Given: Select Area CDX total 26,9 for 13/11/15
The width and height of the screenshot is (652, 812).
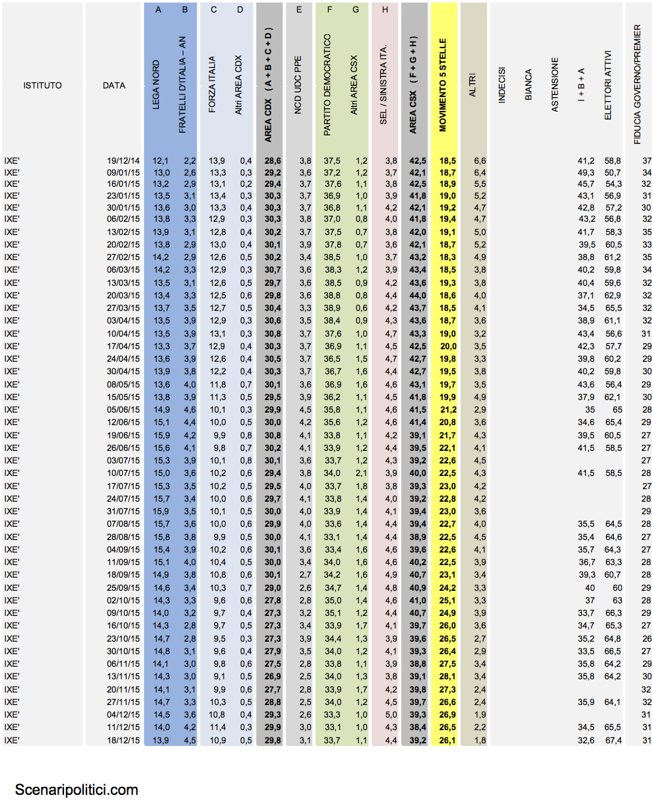Looking at the screenshot, I should coord(273,676).
